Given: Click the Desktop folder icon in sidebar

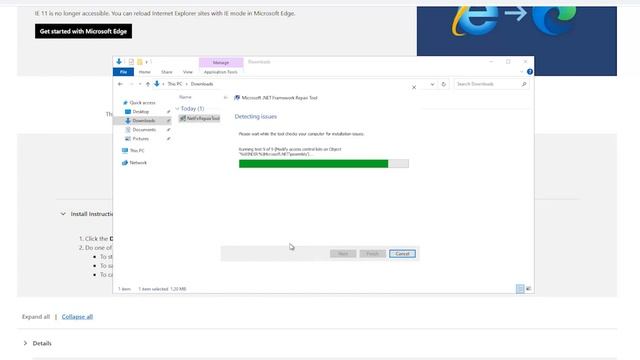Looking at the screenshot, I should coord(128,111).
